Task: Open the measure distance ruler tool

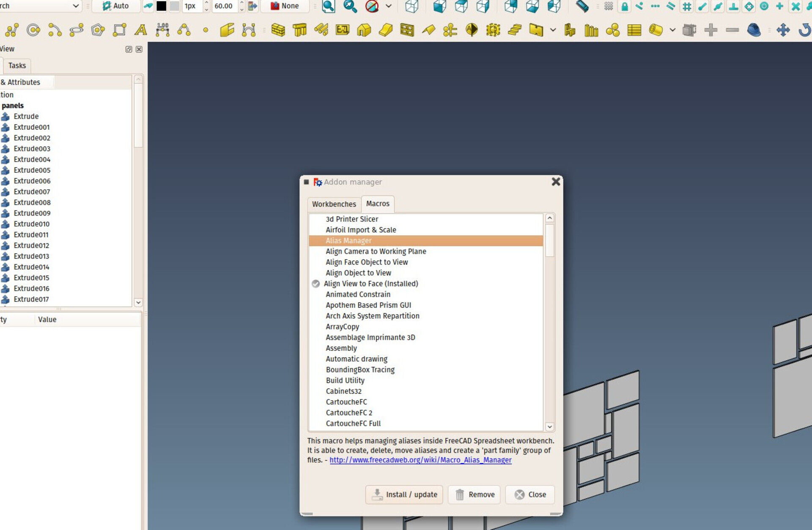Action: tap(582, 6)
